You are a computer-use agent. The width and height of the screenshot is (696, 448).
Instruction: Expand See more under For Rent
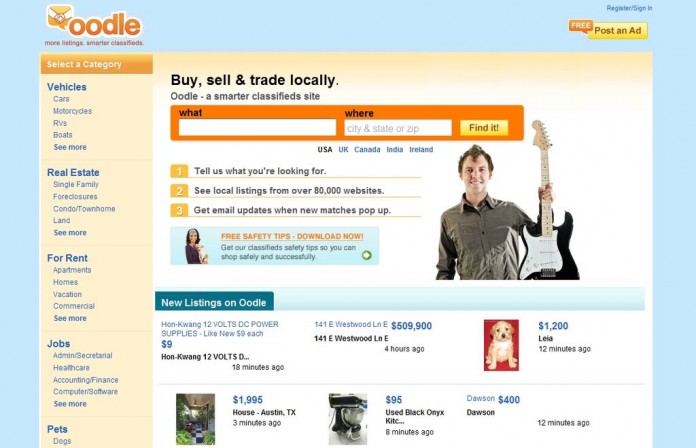click(70, 318)
